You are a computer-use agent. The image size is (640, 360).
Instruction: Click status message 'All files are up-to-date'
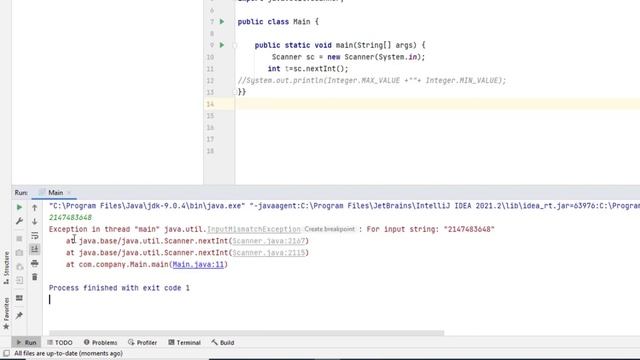click(68, 353)
